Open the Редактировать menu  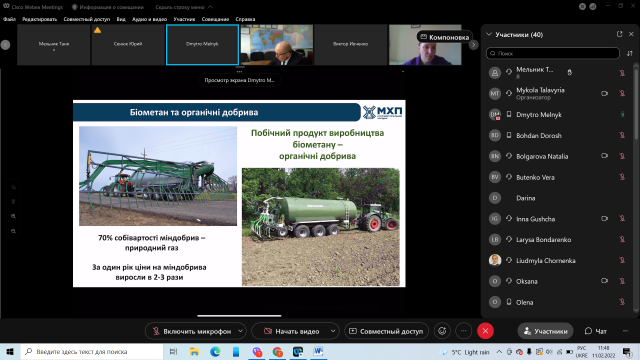tap(40, 19)
